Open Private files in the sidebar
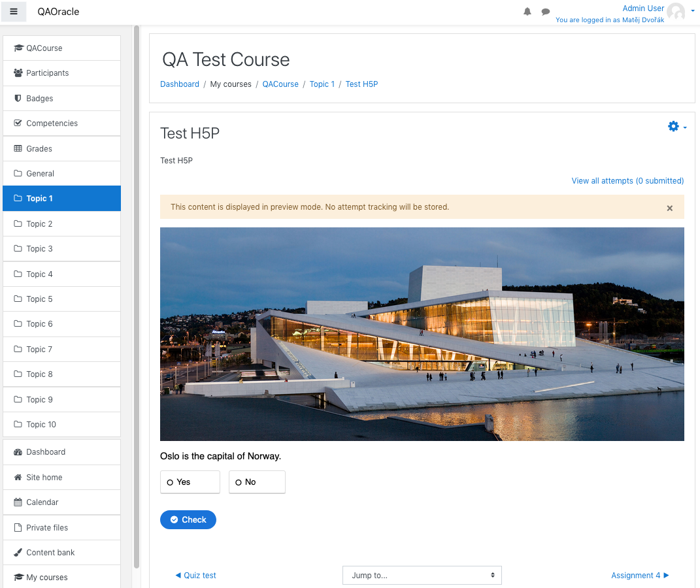Image resolution: width=700 pixels, height=588 pixels. [x=61, y=527]
